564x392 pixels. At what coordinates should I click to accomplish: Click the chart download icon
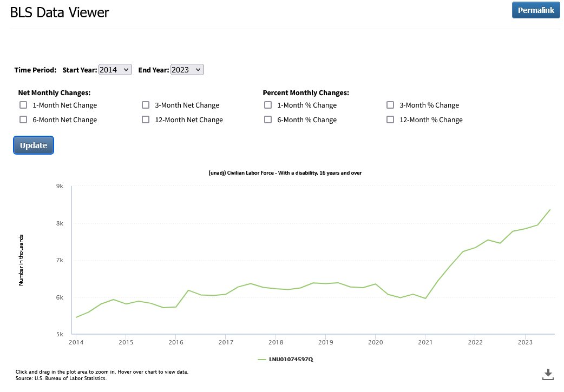pyautogui.click(x=548, y=374)
